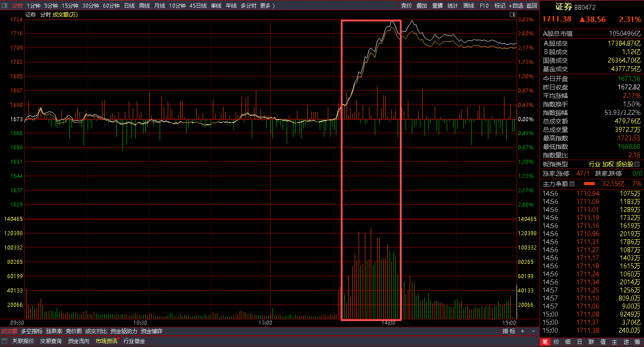Toggle left sidebar panel icon beside 分时

pyautogui.click(x=5, y=6)
